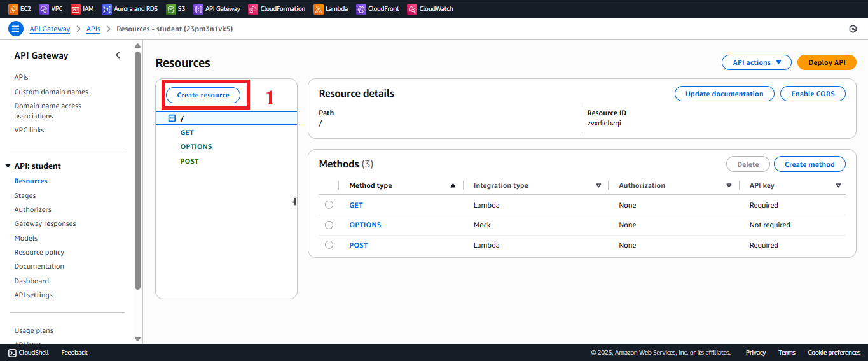Screen dimensions: 868x361
Task: Open the API Gateway shortcut icon
Action: point(198,9)
